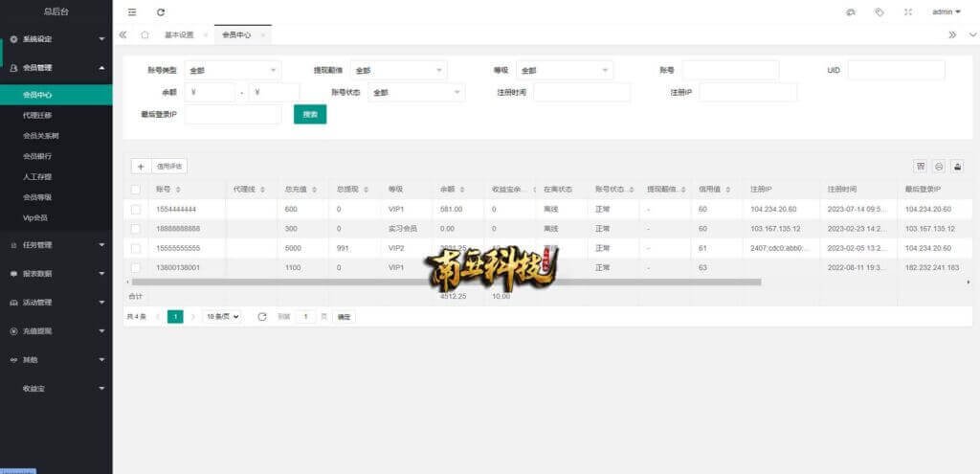Open the column filter icon above table

point(921,166)
